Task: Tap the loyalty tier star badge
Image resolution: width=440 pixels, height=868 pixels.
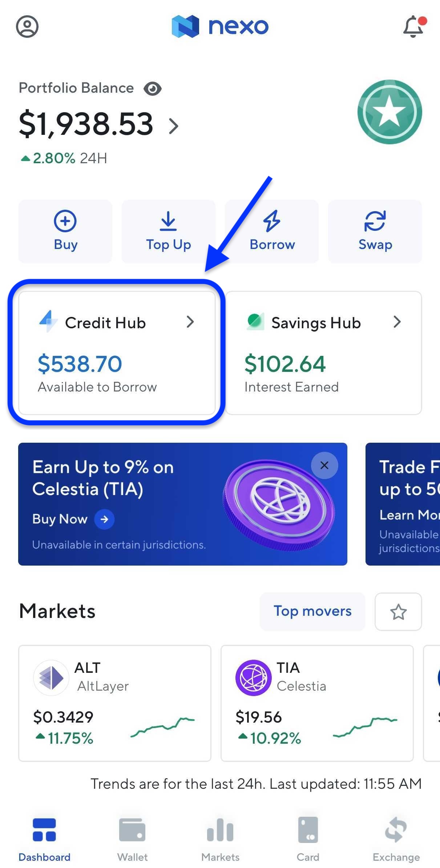Action: click(389, 111)
